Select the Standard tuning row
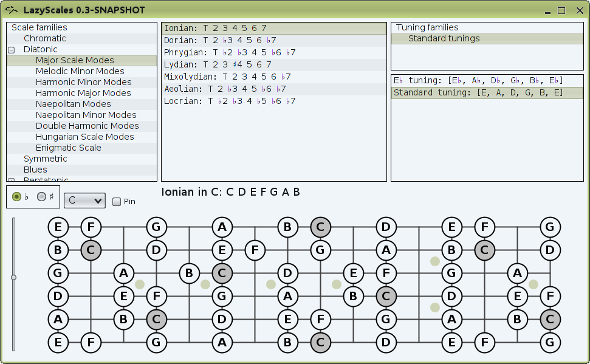Screen dimensions: 590x364 pos(487,92)
